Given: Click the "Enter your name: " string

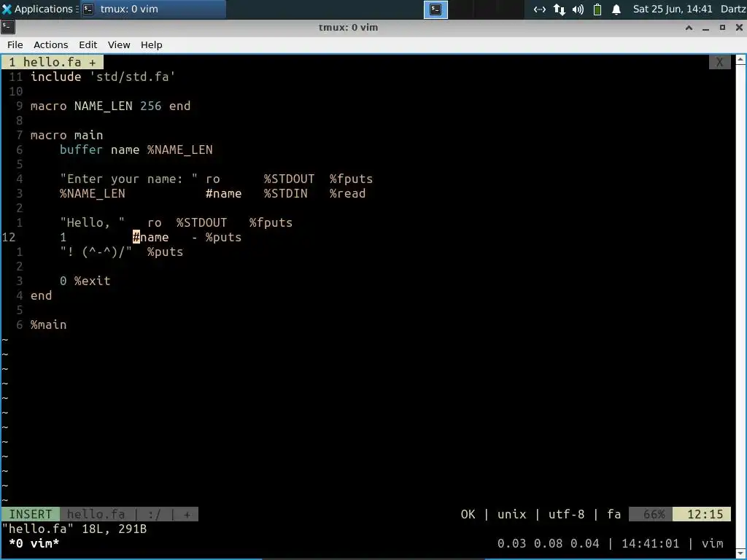Looking at the screenshot, I should tap(128, 179).
